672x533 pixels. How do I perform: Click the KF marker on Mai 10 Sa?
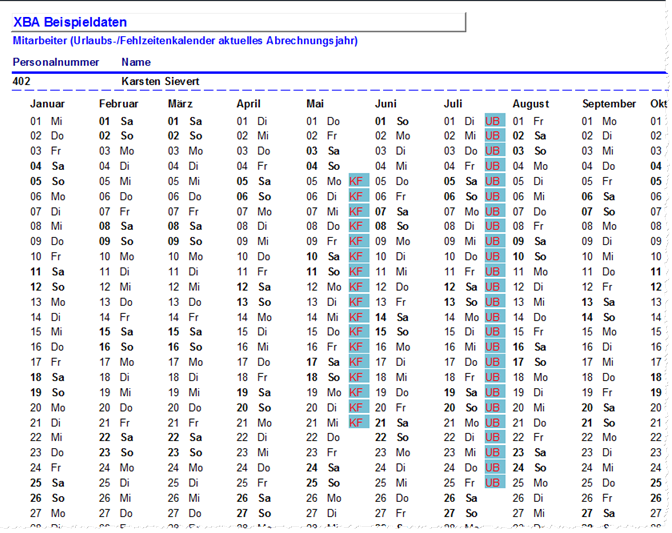pos(359,257)
